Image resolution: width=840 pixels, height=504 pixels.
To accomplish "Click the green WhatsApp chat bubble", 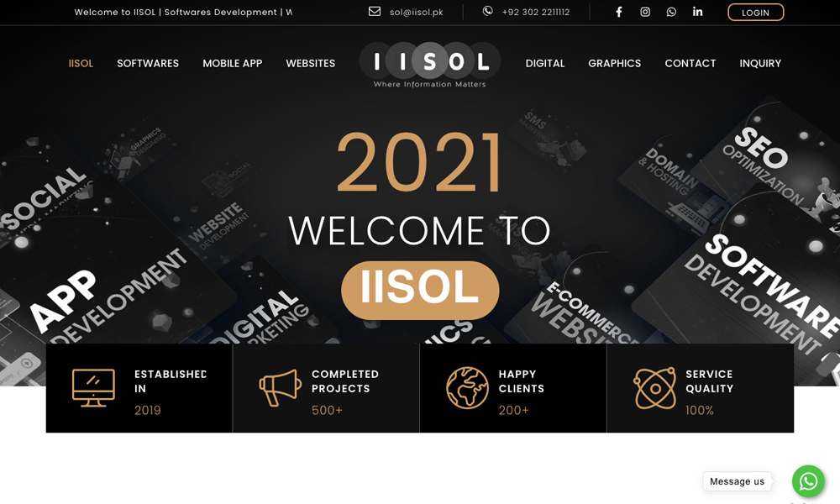I will pos(808,481).
